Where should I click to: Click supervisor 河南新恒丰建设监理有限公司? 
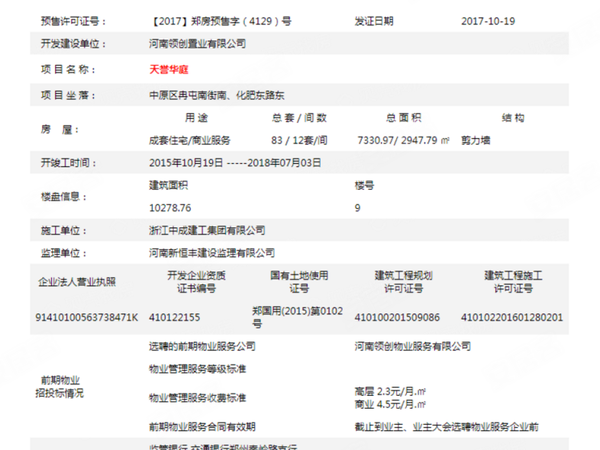pyautogui.click(x=210, y=253)
